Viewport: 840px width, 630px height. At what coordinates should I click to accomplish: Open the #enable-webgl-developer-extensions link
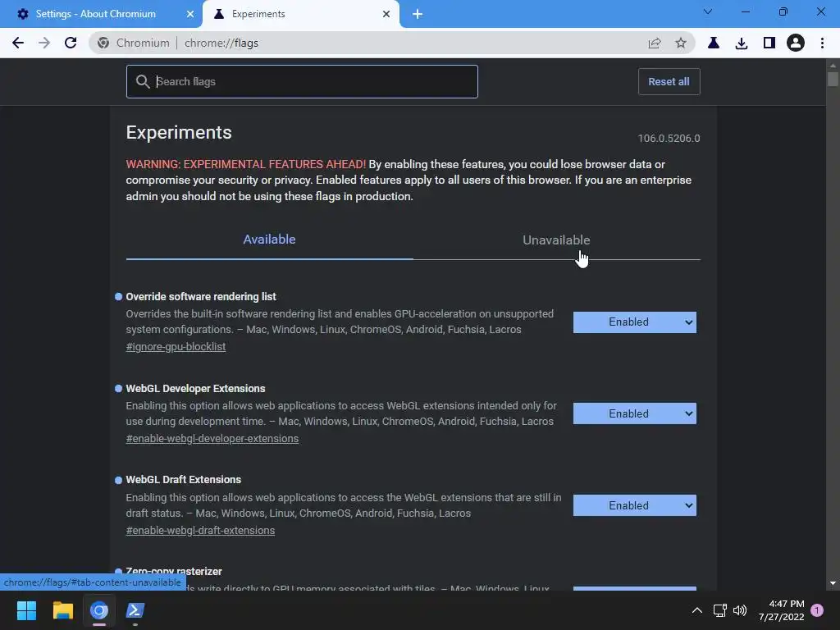pyautogui.click(x=212, y=438)
